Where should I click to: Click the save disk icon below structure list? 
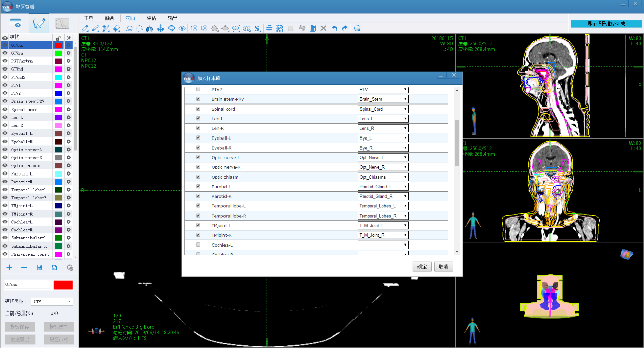coord(40,267)
